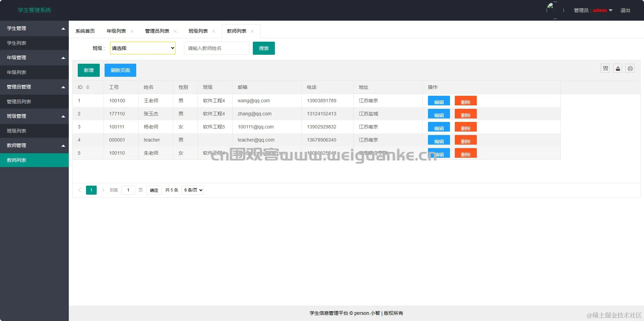Screen dimensions: 644x321
Task: Click the 学生管理系统 logo title
Action: pos(34,10)
